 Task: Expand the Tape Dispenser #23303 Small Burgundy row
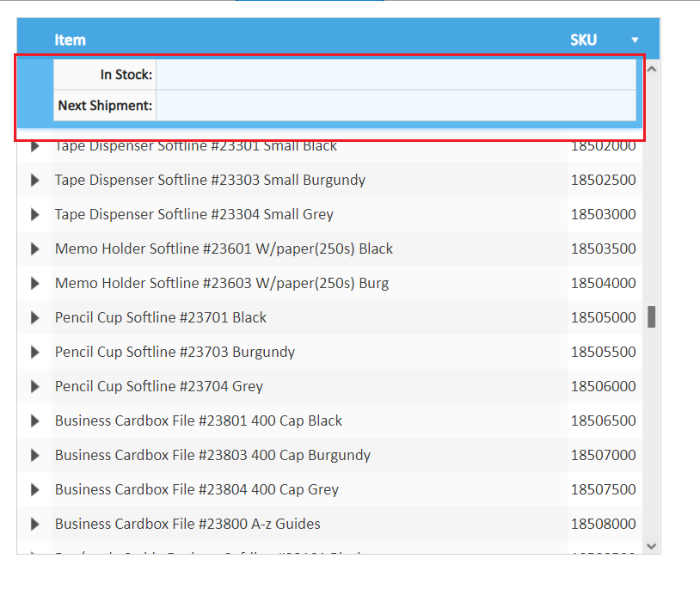click(x=34, y=180)
